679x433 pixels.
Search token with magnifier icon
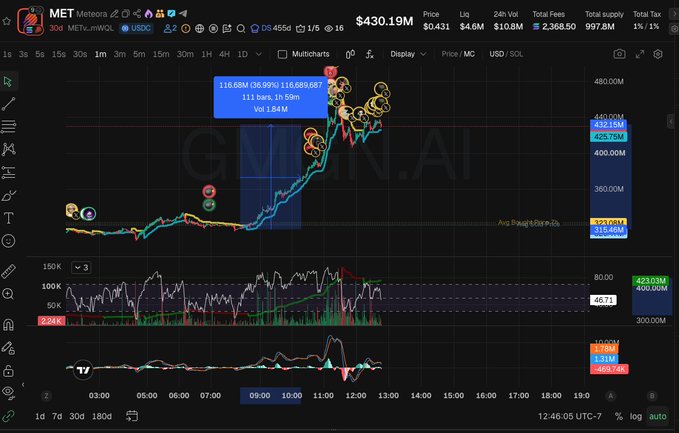pos(241,29)
